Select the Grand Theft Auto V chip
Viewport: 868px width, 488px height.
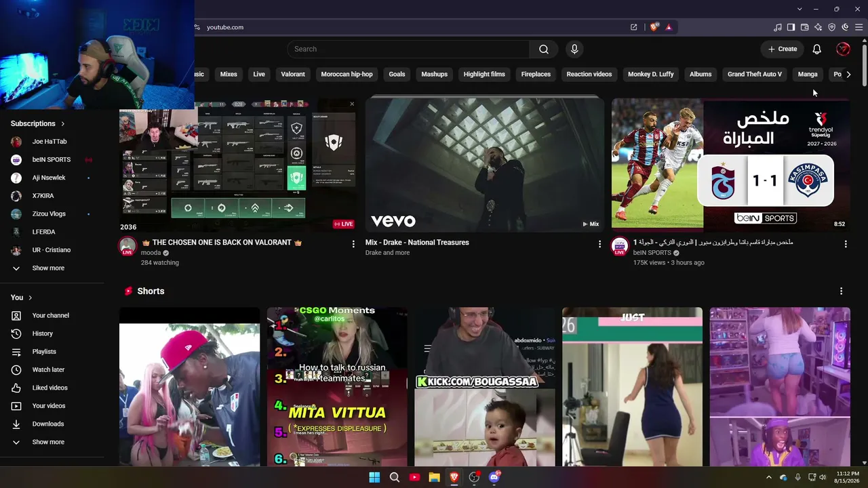pyautogui.click(x=755, y=74)
